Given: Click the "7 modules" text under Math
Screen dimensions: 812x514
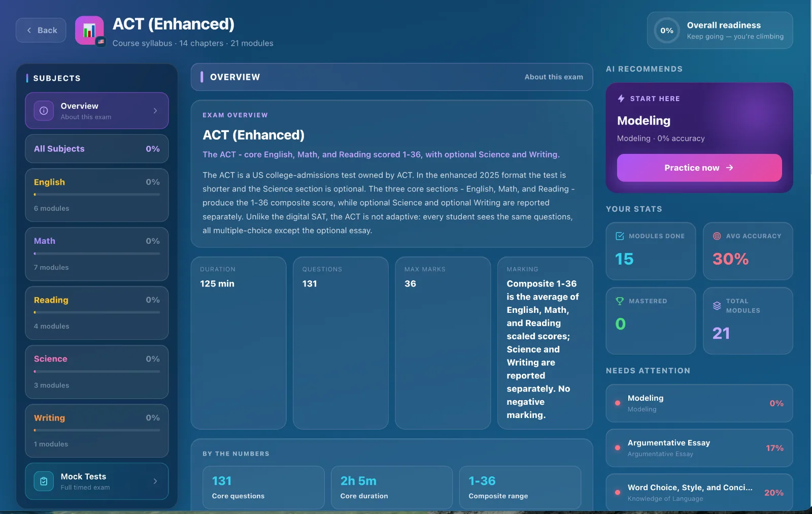Looking at the screenshot, I should (51, 267).
